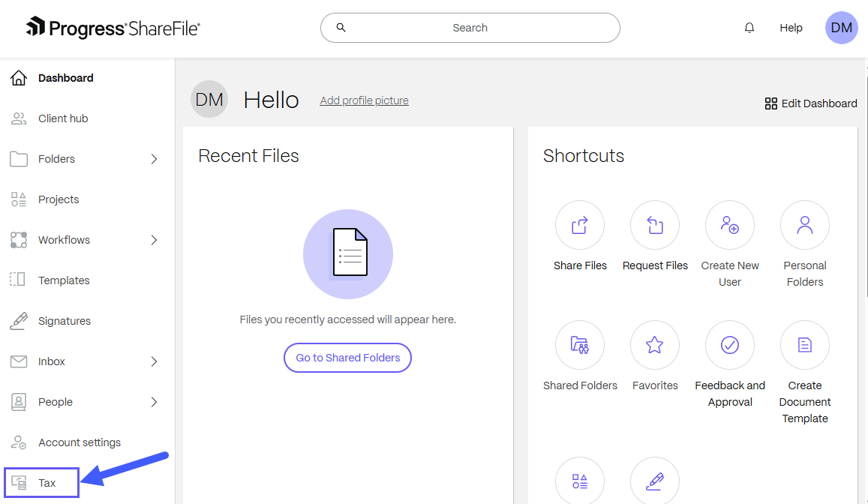The width and height of the screenshot is (868, 504).
Task: Click the Request Files shortcut icon
Action: click(x=655, y=225)
